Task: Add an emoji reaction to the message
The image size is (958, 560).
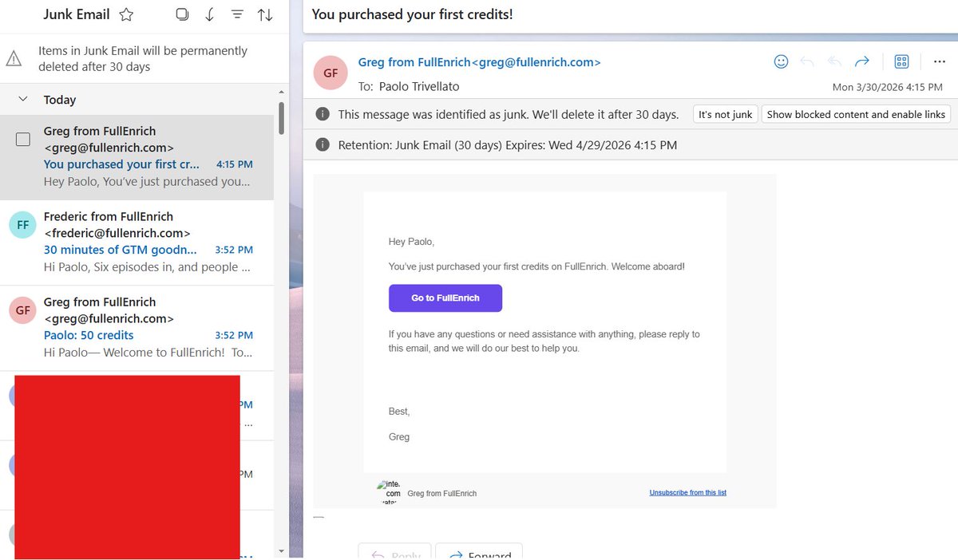Action: tap(781, 61)
